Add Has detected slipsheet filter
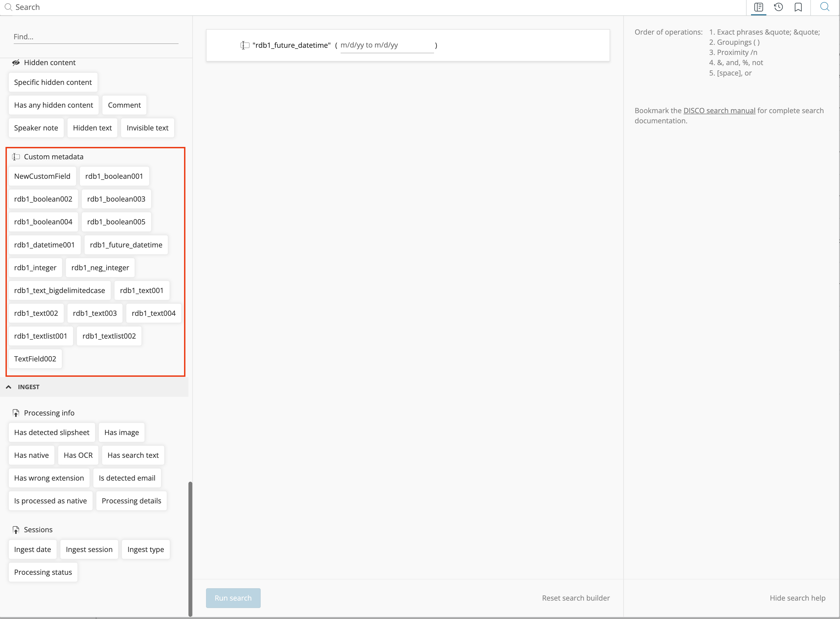The height and width of the screenshot is (619, 840). (52, 433)
